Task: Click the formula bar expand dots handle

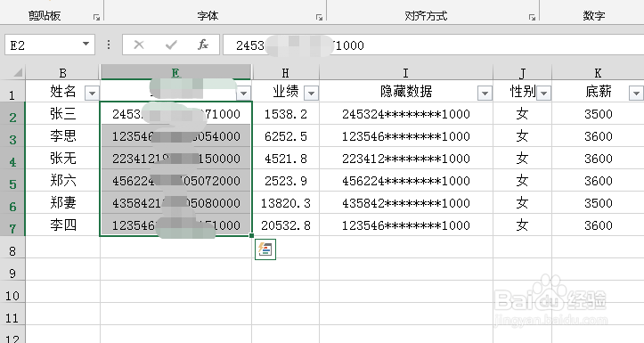Action: coord(109,45)
